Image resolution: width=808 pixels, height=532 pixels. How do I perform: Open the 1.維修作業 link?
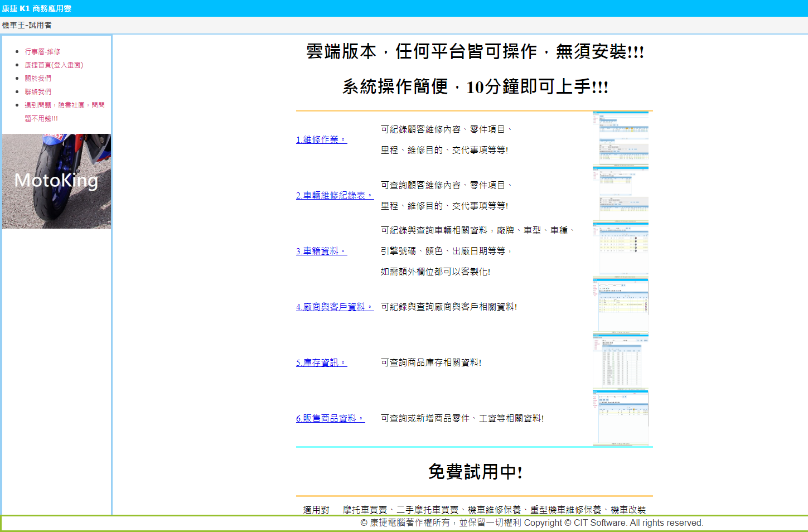321,139
